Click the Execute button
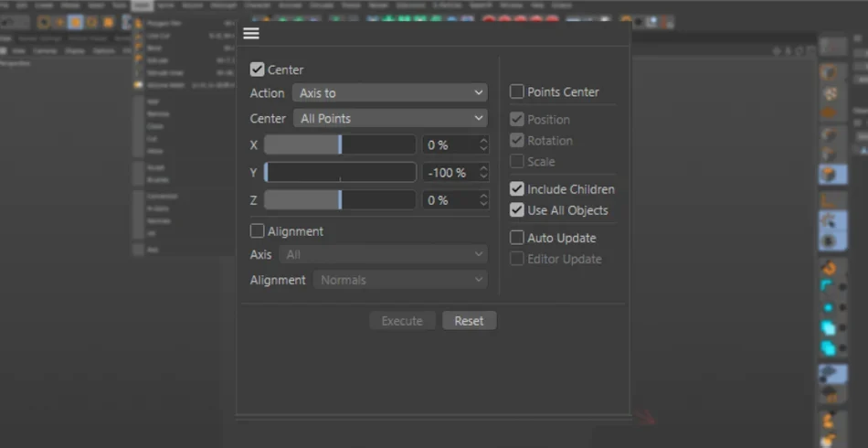Image resolution: width=868 pixels, height=448 pixels. click(402, 321)
